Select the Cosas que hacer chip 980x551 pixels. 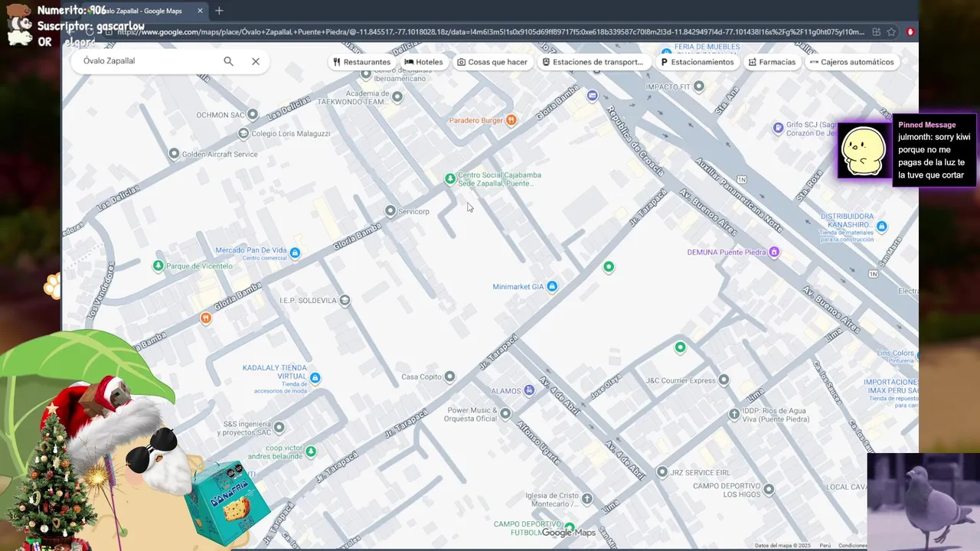point(492,62)
